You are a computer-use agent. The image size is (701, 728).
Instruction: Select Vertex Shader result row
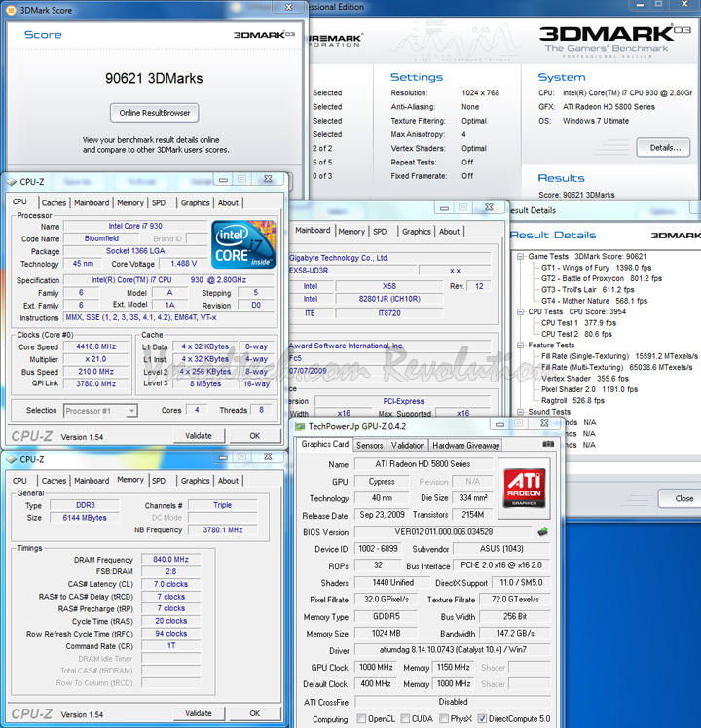tap(585, 379)
